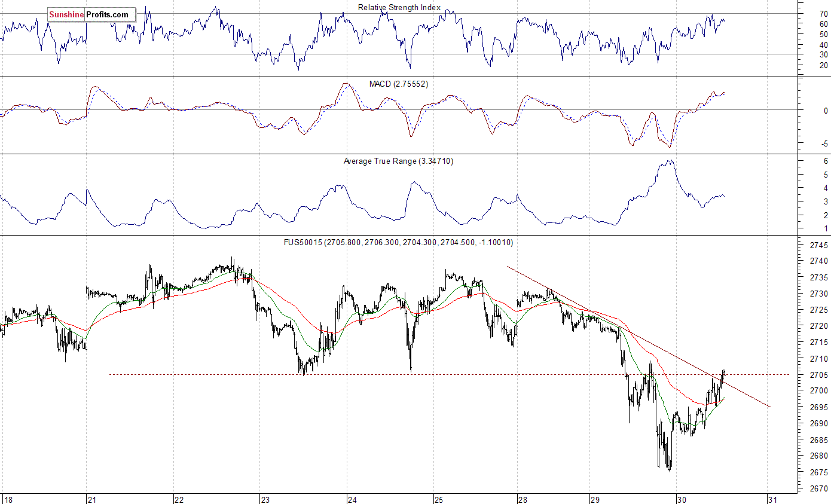Click the SunshineProfits.com logo

pyautogui.click(x=91, y=14)
